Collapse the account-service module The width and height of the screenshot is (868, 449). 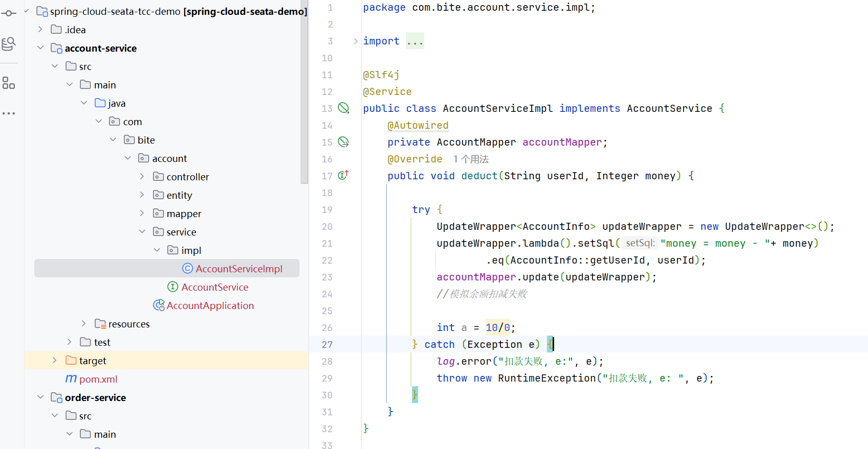coord(40,48)
